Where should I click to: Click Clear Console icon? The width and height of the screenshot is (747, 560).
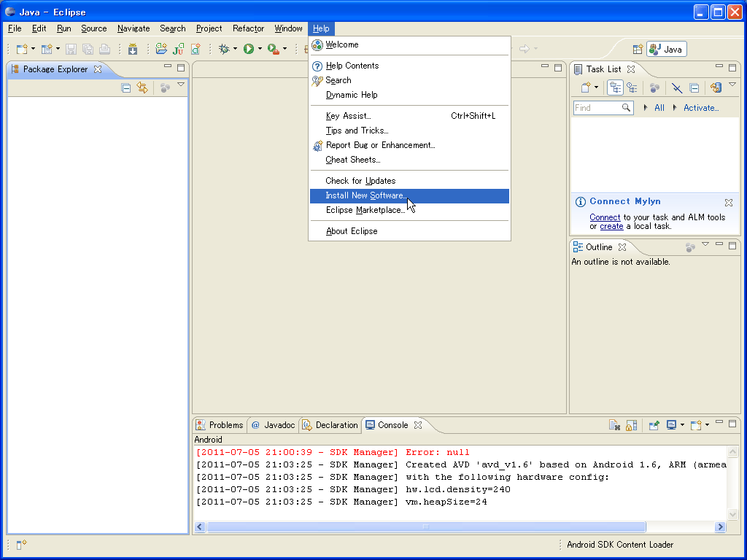[614, 425]
